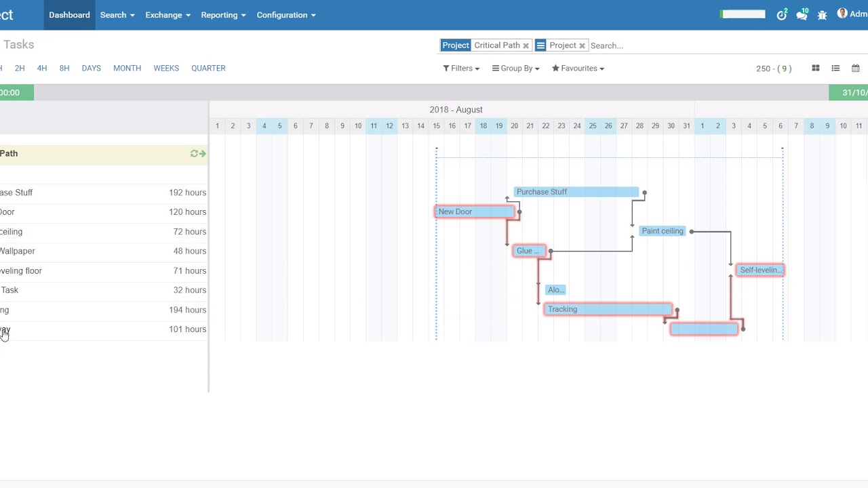Select the Tracking Gantt bar
Screen dimensions: 868x488
coord(608,309)
